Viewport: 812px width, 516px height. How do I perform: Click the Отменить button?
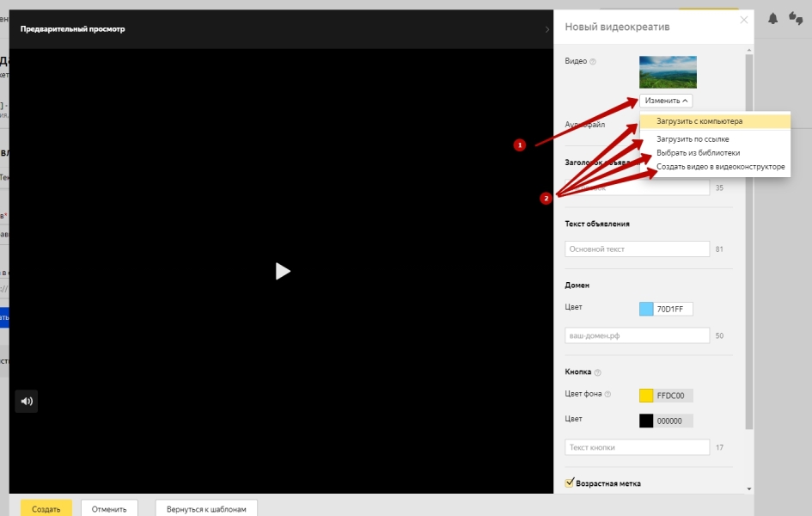click(x=109, y=508)
